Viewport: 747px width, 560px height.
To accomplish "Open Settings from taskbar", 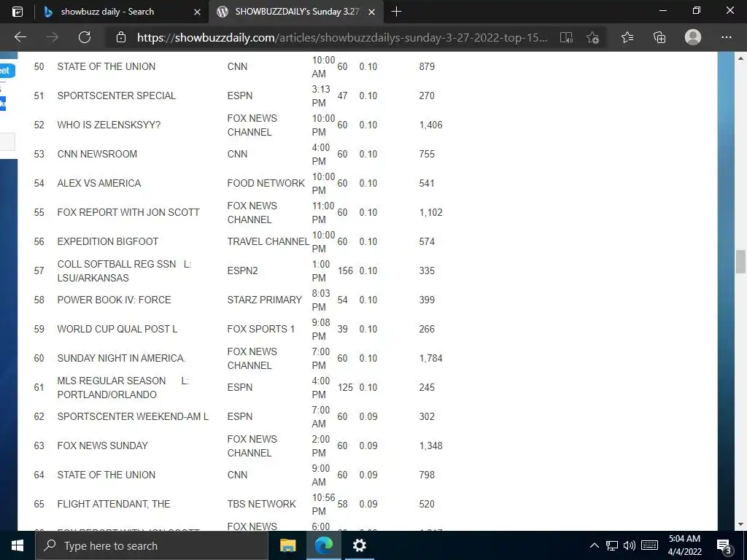I will (359, 545).
